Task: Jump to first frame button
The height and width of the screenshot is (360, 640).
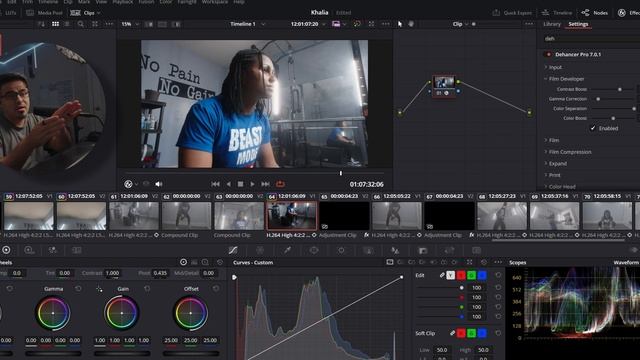Action: click(216, 184)
